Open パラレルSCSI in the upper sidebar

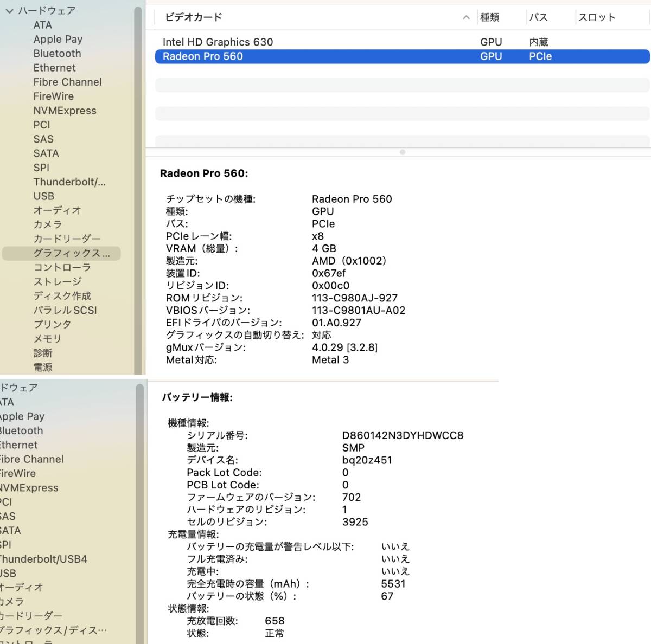point(65,310)
